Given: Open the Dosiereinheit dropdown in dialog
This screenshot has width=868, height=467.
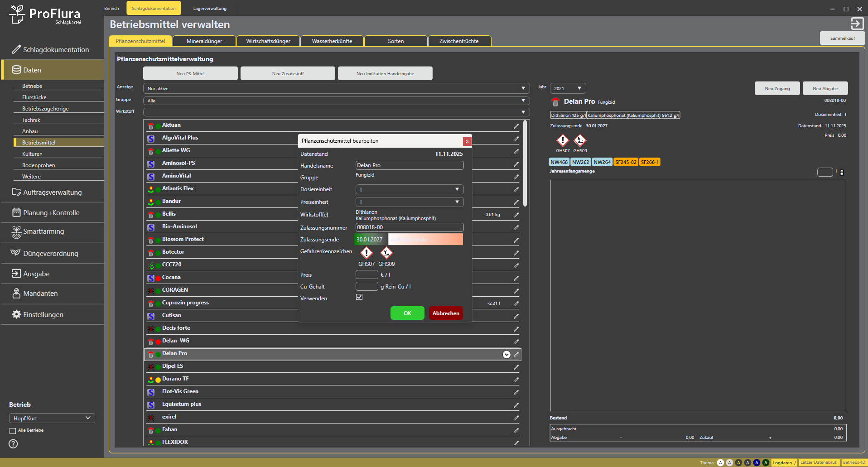Looking at the screenshot, I should pos(409,189).
